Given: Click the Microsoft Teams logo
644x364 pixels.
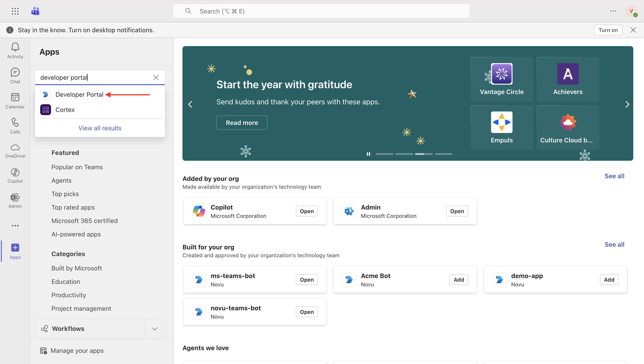Looking at the screenshot, I should (35, 11).
